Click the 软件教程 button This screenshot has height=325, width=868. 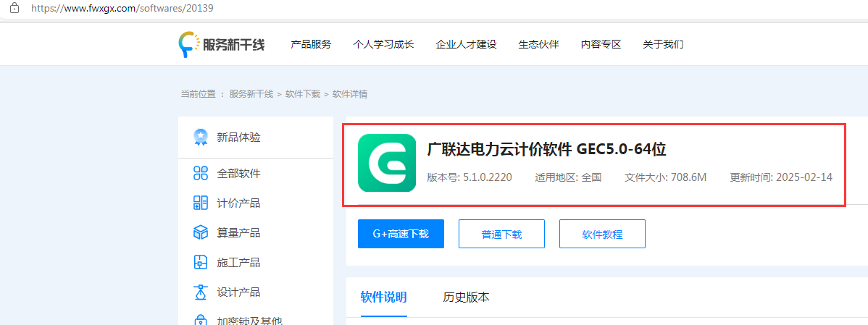(x=602, y=234)
